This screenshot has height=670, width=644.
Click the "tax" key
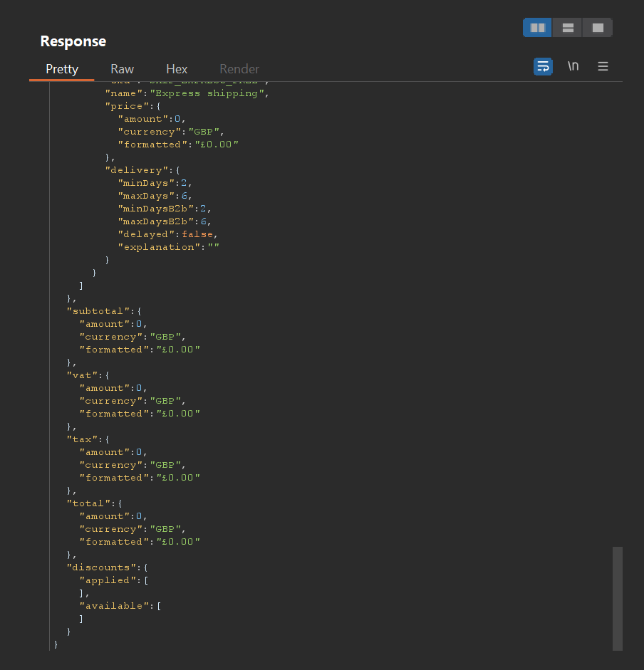pos(82,439)
